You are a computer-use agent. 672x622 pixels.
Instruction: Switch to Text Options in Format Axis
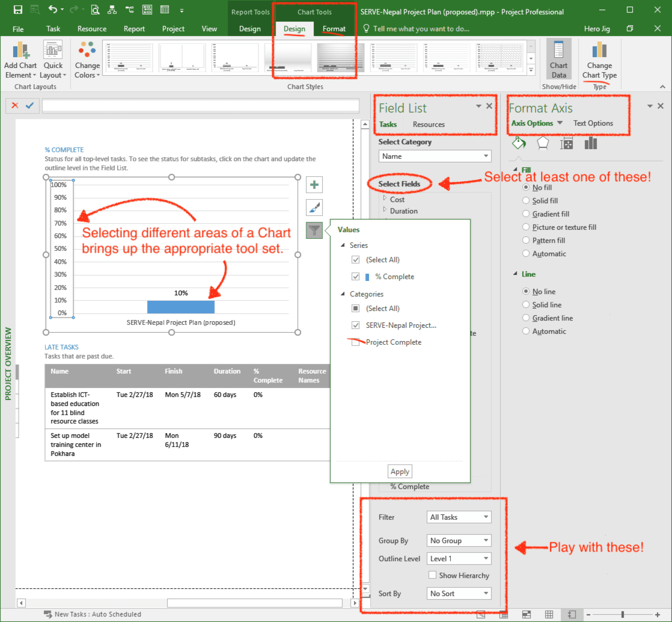pyautogui.click(x=593, y=123)
